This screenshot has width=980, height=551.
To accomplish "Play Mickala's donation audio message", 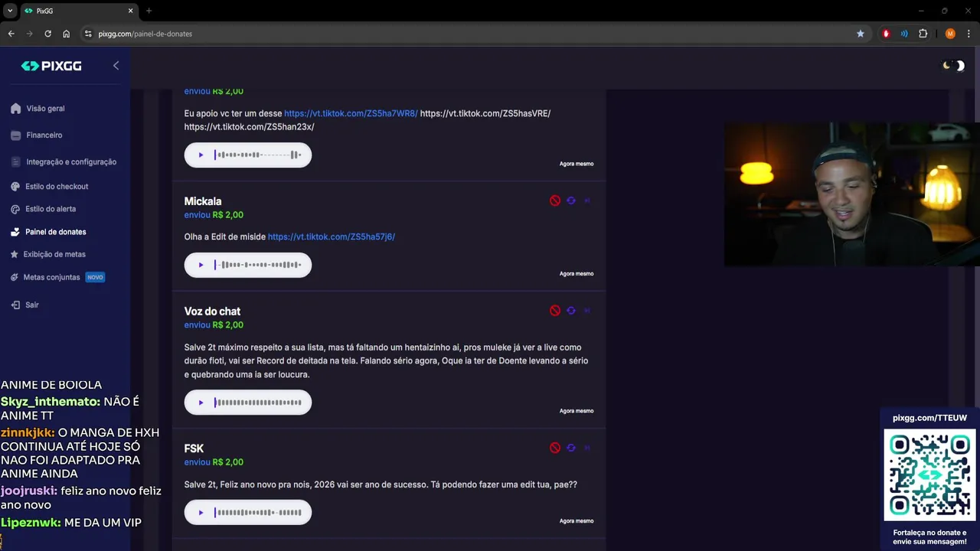I will click(x=201, y=265).
